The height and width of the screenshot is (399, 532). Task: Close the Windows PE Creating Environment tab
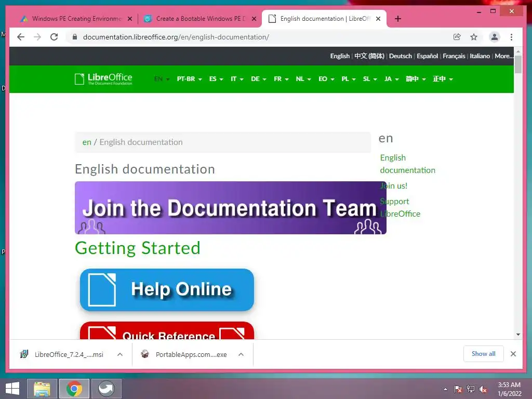click(x=129, y=19)
